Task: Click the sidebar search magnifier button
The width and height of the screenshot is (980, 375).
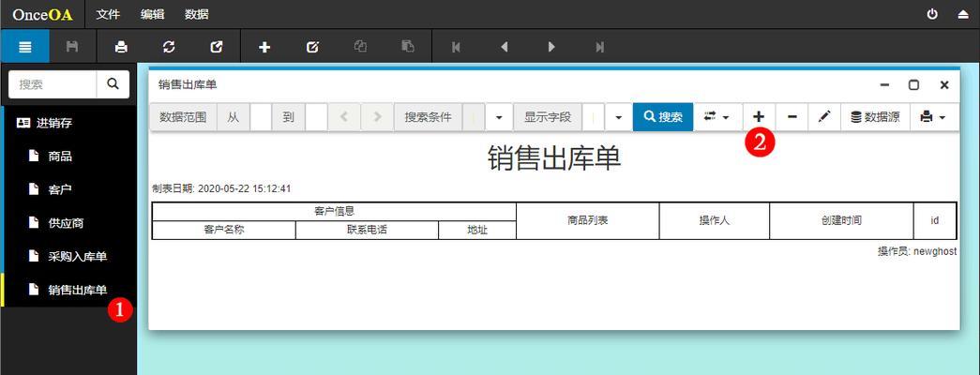Action: [x=113, y=83]
